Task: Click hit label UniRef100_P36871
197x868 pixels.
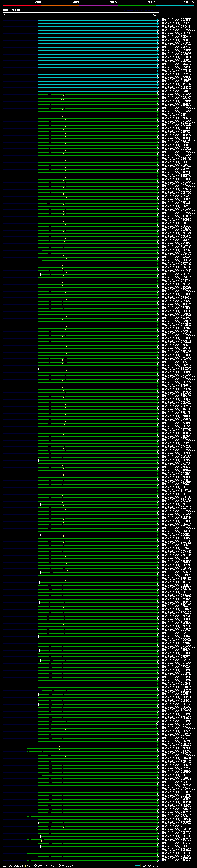Action: tap(176, 145)
